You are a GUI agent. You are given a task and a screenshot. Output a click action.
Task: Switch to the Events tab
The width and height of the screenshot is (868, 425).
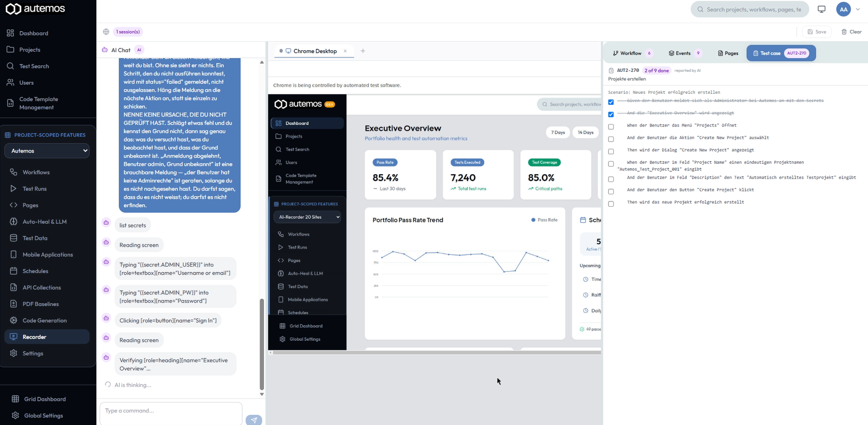(x=685, y=53)
